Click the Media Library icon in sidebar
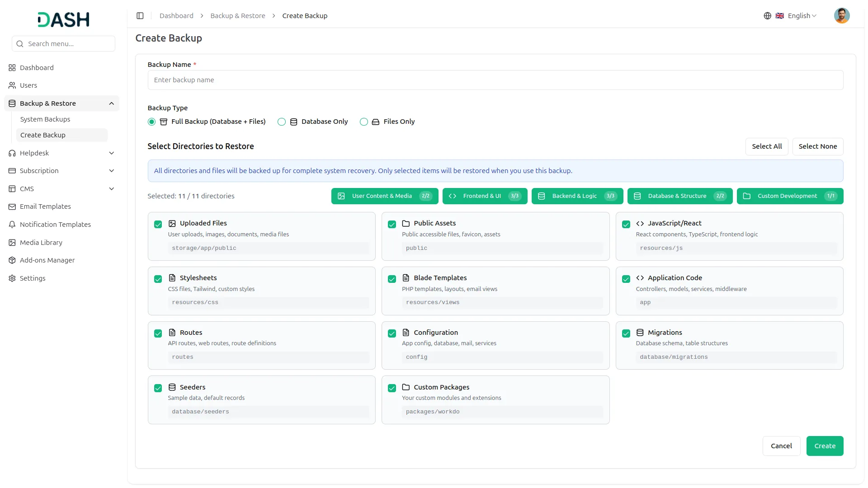Screen dimensions: 868x488 pos(11,243)
